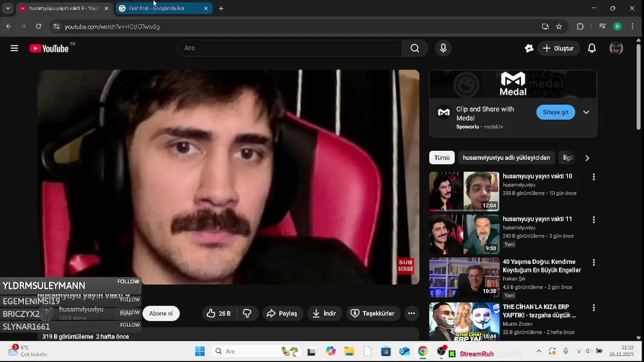Bookmark this page with the star

(559, 26)
